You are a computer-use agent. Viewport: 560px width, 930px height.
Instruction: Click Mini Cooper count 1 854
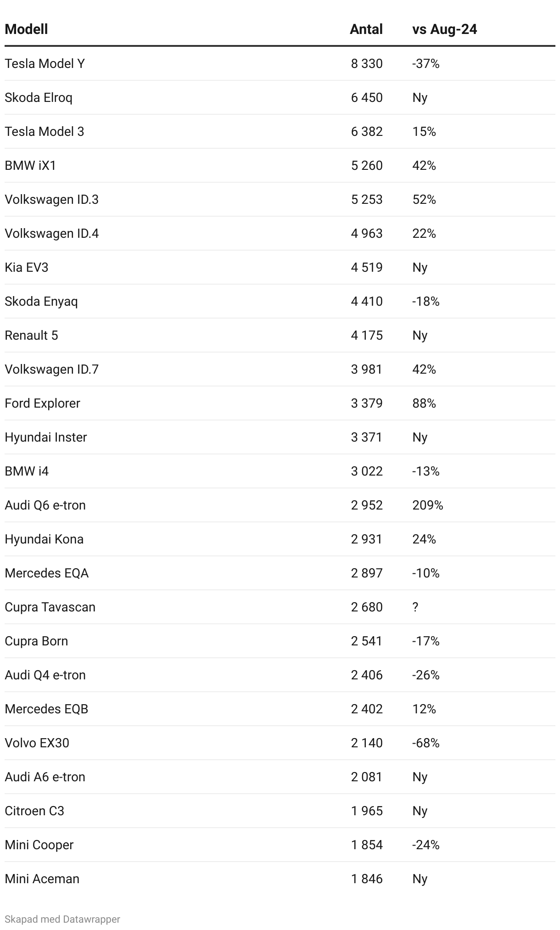click(366, 845)
